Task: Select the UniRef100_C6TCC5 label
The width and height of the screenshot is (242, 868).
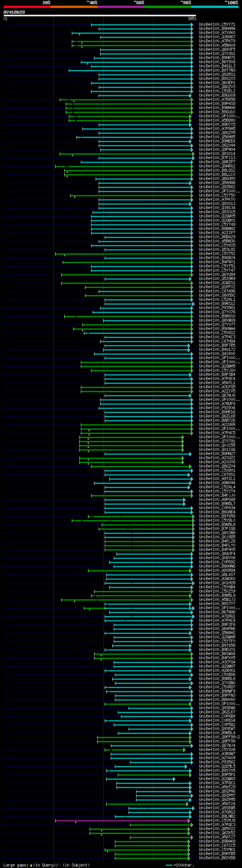Action: tap(217, 845)
